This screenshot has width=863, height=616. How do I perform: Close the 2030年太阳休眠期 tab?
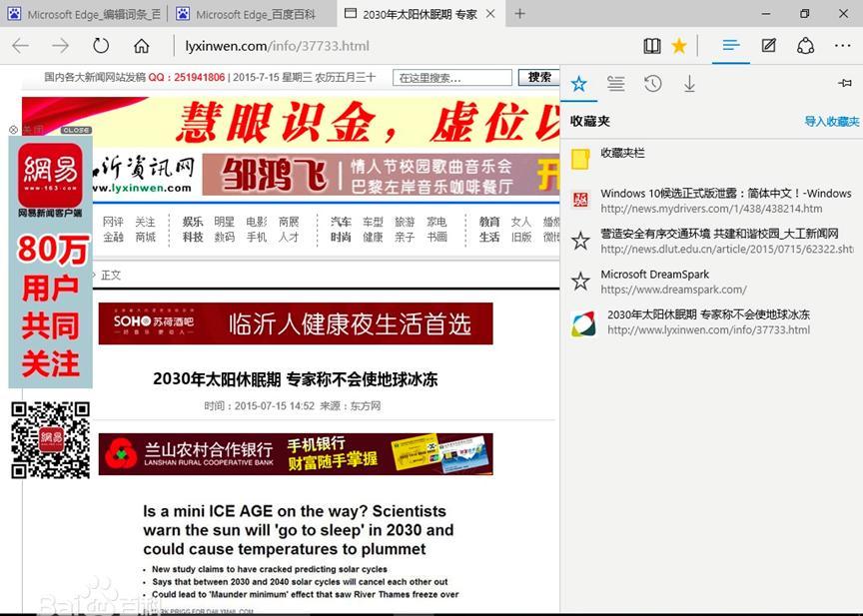pyautogui.click(x=491, y=14)
